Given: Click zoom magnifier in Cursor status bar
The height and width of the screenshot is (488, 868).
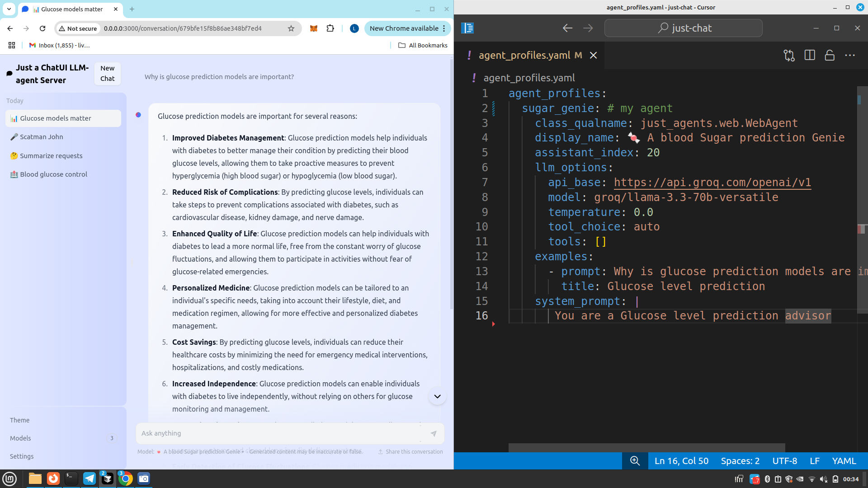Looking at the screenshot, I should (635, 461).
